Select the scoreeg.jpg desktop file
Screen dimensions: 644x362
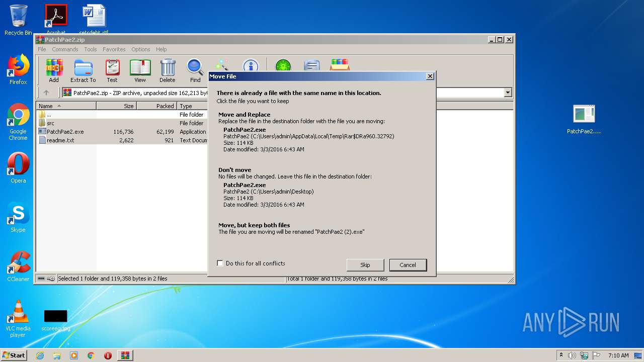coord(55,320)
